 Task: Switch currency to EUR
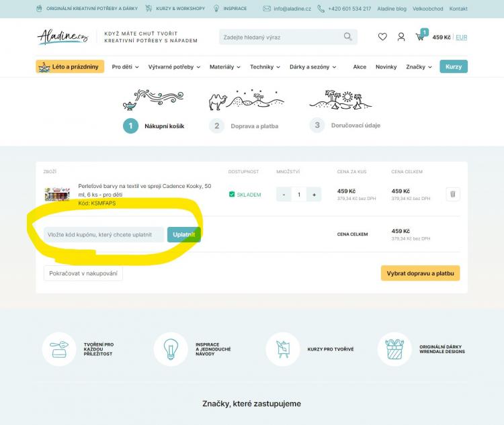click(x=461, y=38)
